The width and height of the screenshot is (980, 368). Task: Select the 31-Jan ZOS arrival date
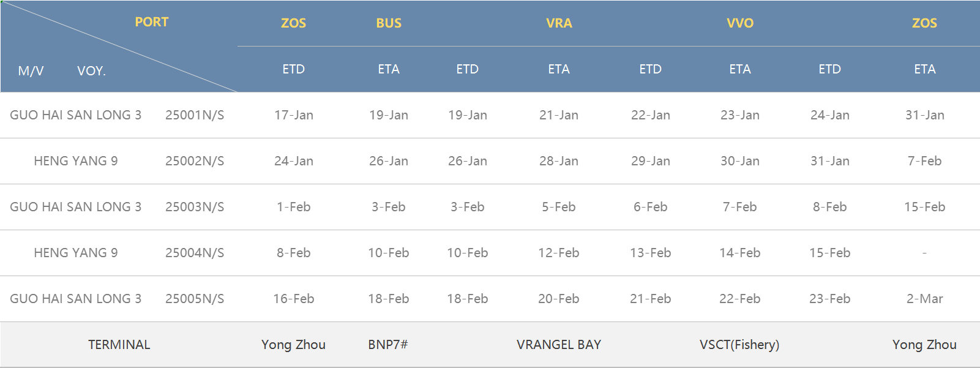click(925, 115)
